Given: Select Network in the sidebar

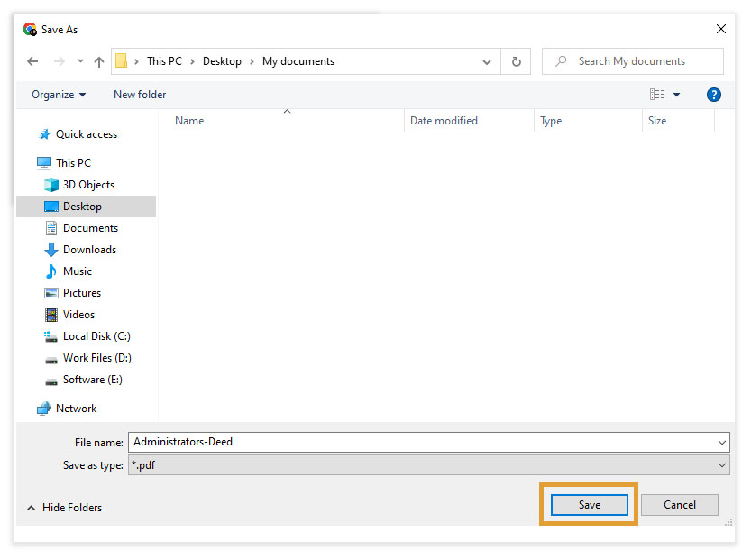Looking at the screenshot, I should point(76,409).
